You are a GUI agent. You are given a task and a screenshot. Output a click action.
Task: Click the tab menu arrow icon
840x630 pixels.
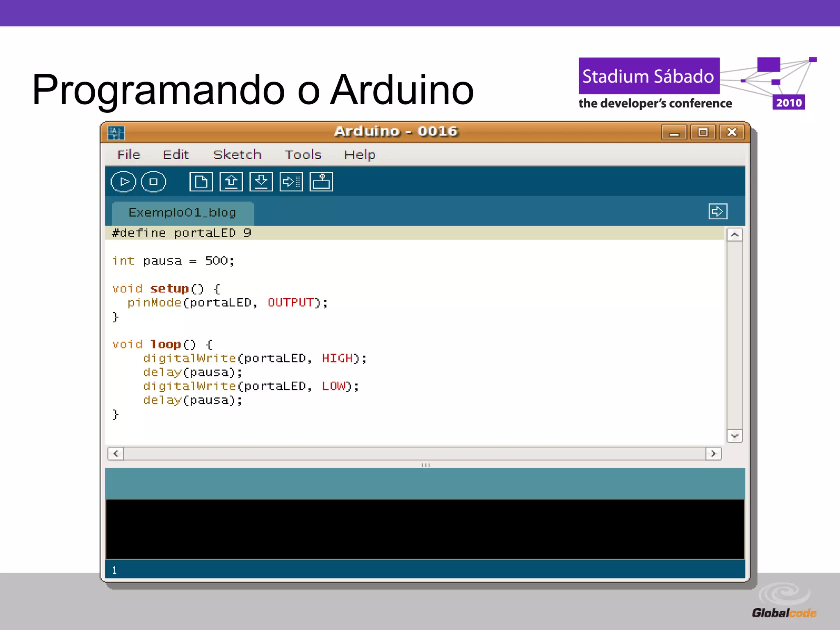(x=718, y=212)
